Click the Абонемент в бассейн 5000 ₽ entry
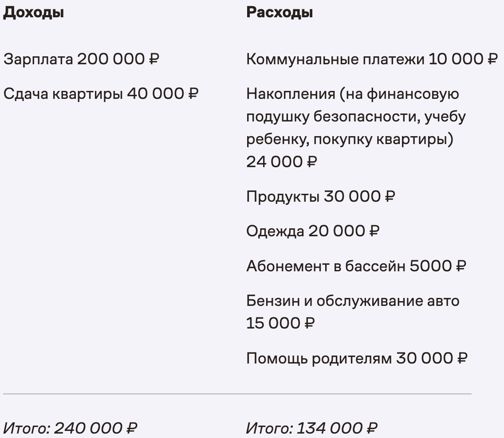 (356, 266)
